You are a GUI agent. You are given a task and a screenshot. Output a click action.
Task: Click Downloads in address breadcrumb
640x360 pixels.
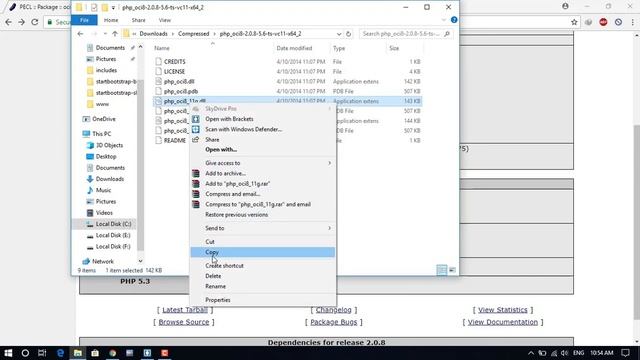(x=153, y=34)
